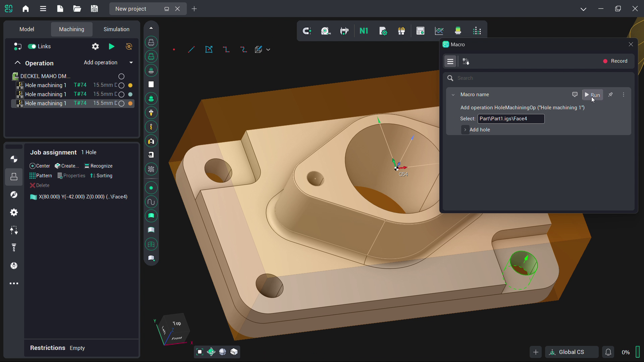
Task: Switch to the Simulation tab
Action: 116,29
